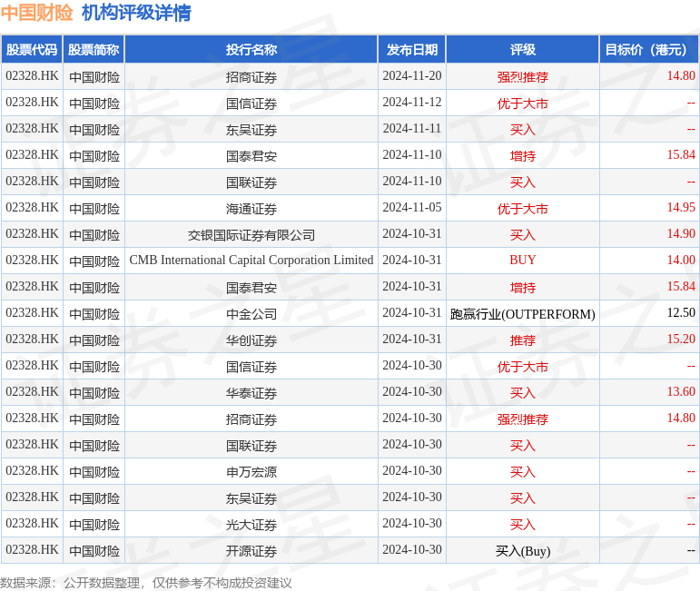Image resolution: width=700 pixels, height=591 pixels.
Task: Select the 发布日期 column header
Action: 412,50
